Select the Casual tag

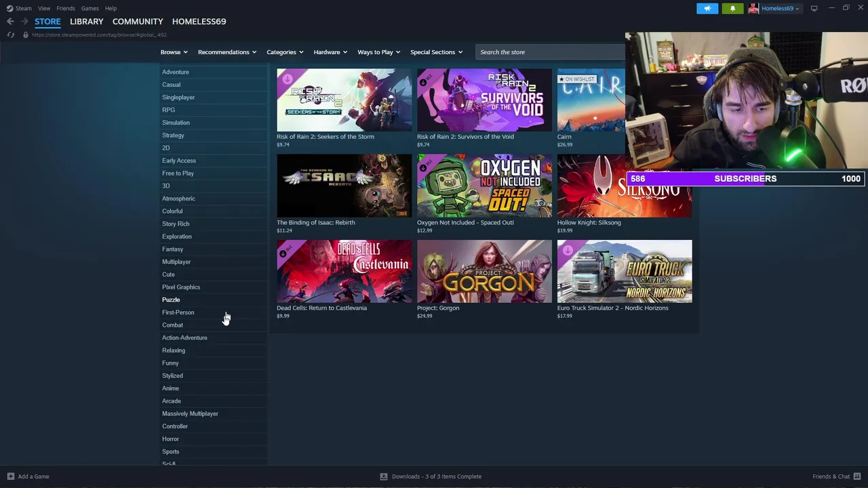click(x=171, y=85)
